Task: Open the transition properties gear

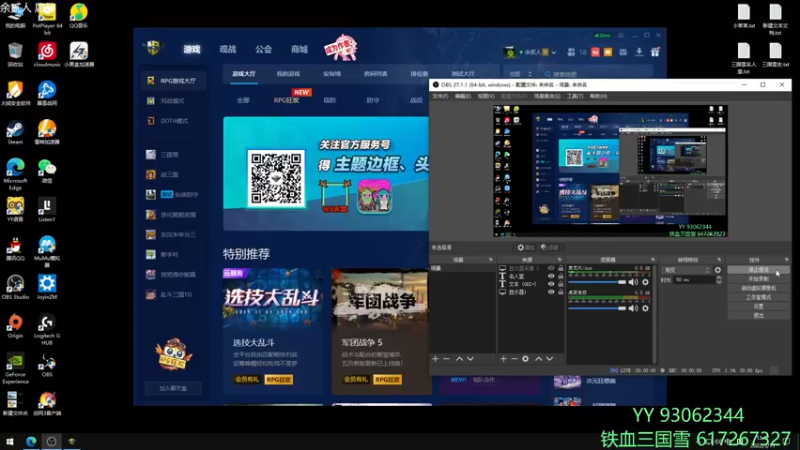Action: (718, 270)
